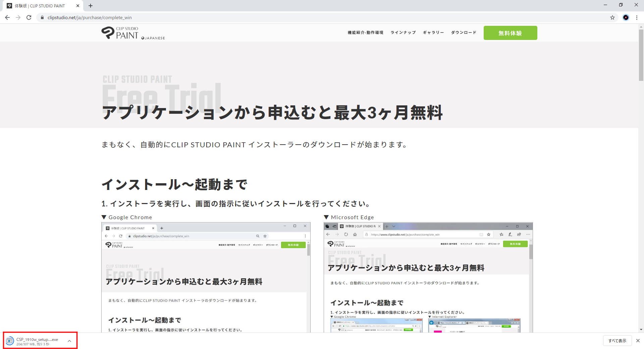The width and height of the screenshot is (644, 349).
Task: Go to the ギャラリー page
Action: 433,33
